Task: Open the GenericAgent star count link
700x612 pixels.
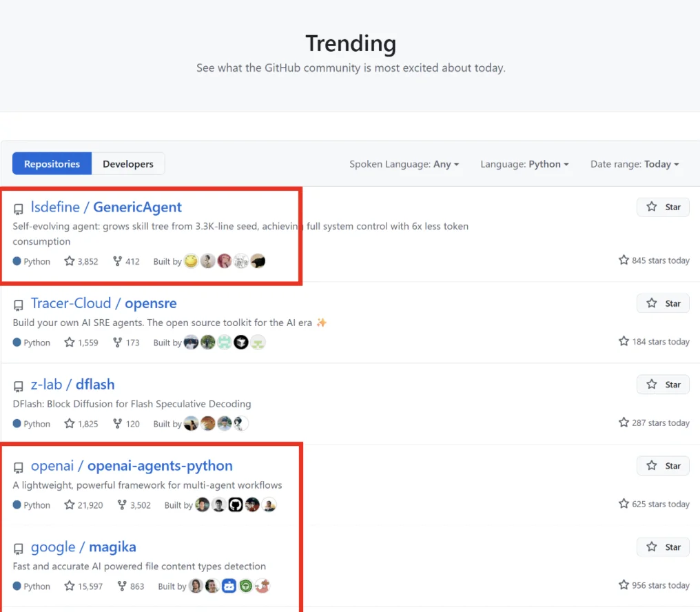Action: tap(81, 261)
